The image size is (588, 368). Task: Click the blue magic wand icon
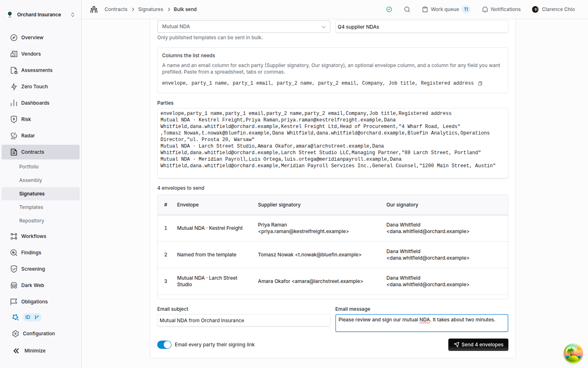point(16,317)
